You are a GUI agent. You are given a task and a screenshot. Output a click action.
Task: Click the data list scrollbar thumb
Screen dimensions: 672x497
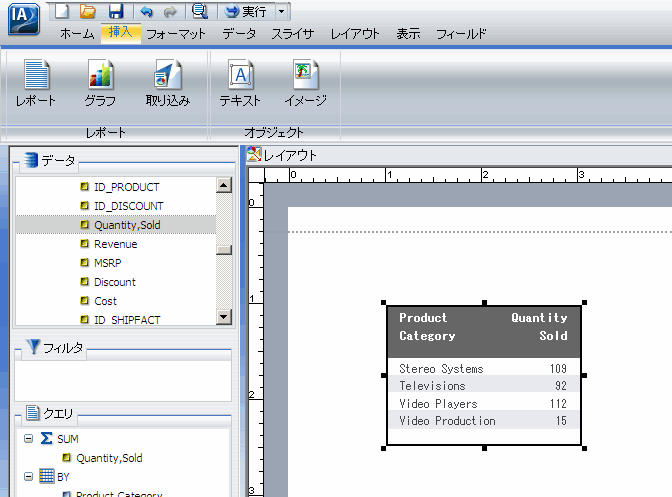[224, 249]
